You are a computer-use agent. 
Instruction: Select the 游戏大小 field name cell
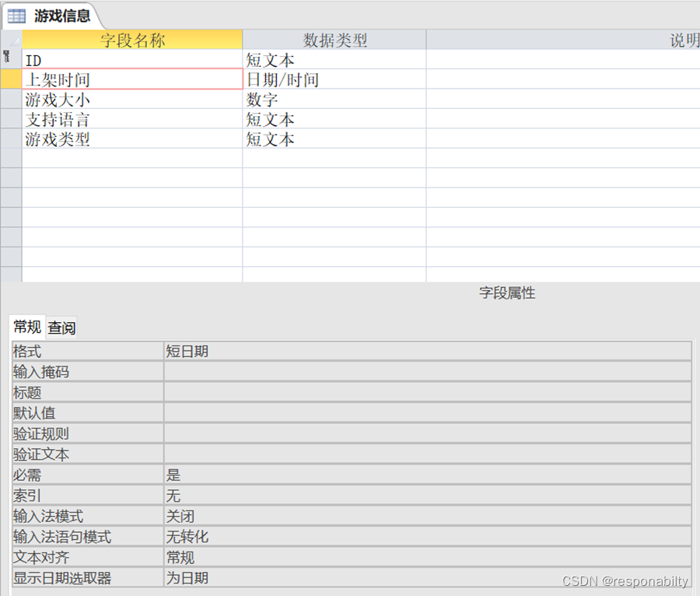click(x=132, y=99)
